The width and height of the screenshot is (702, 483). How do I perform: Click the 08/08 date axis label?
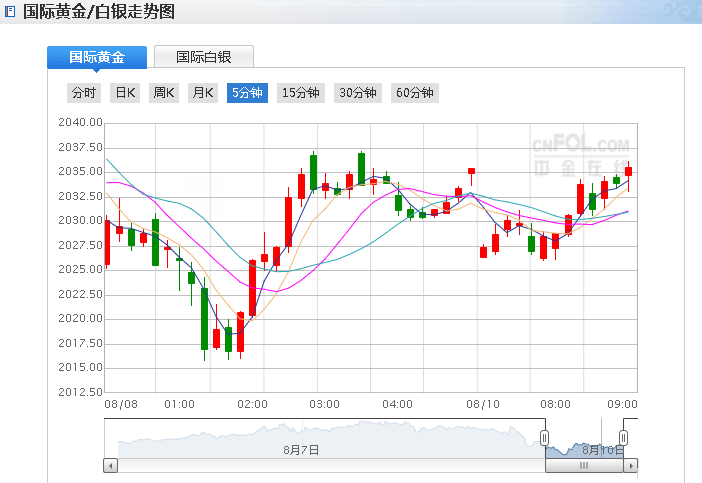[x=121, y=404]
